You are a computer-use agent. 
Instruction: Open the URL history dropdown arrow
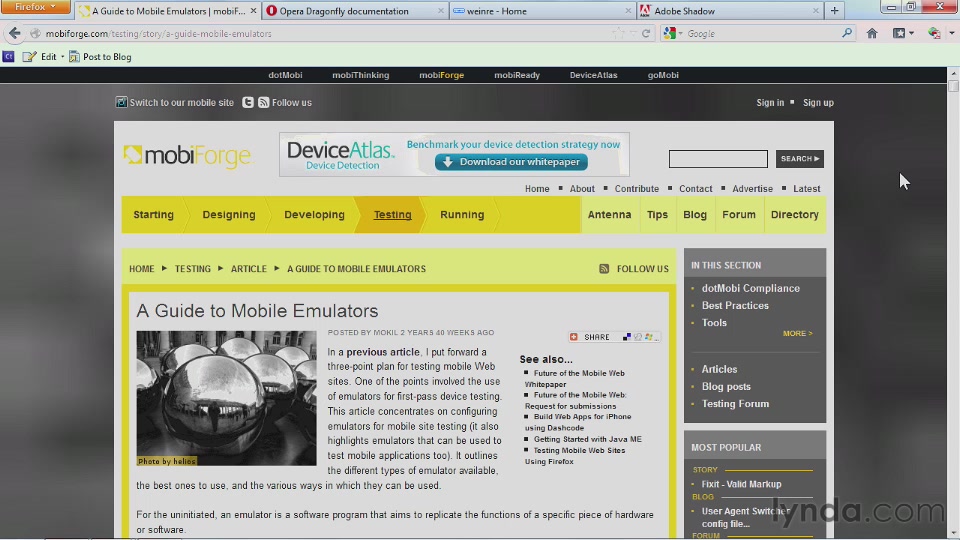pyautogui.click(x=633, y=34)
